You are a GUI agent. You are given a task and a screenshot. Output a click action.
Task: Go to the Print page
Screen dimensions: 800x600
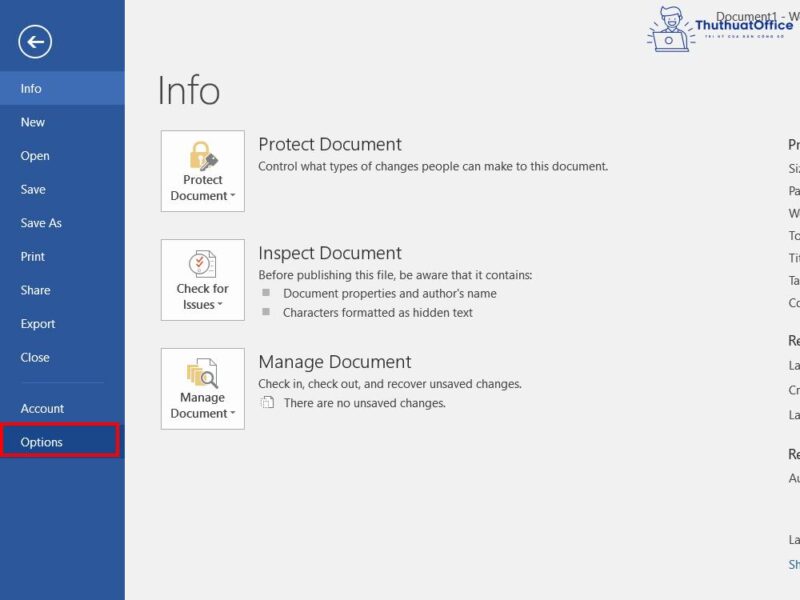tap(33, 256)
